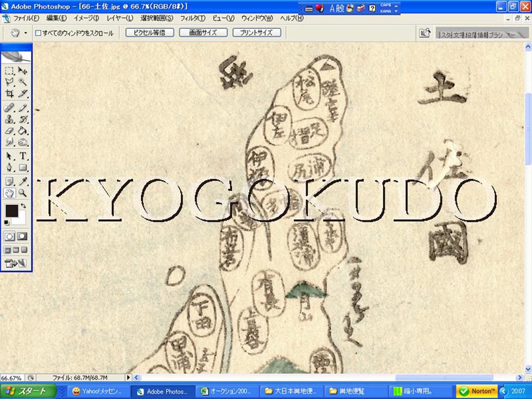Toggle CAPS in IME bar

point(386,5)
